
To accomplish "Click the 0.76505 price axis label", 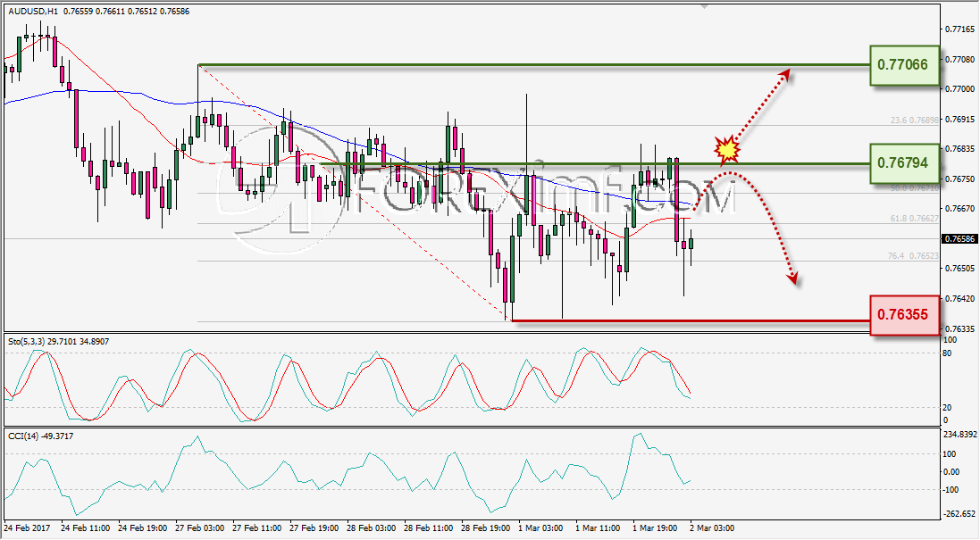I will [x=959, y=269].
